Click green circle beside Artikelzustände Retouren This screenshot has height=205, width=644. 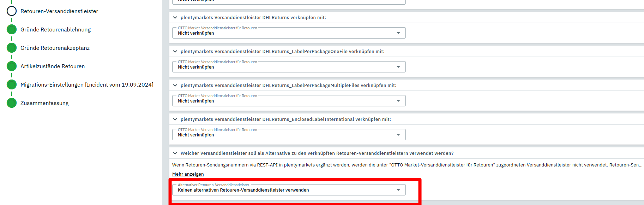[x=12, y=66]
